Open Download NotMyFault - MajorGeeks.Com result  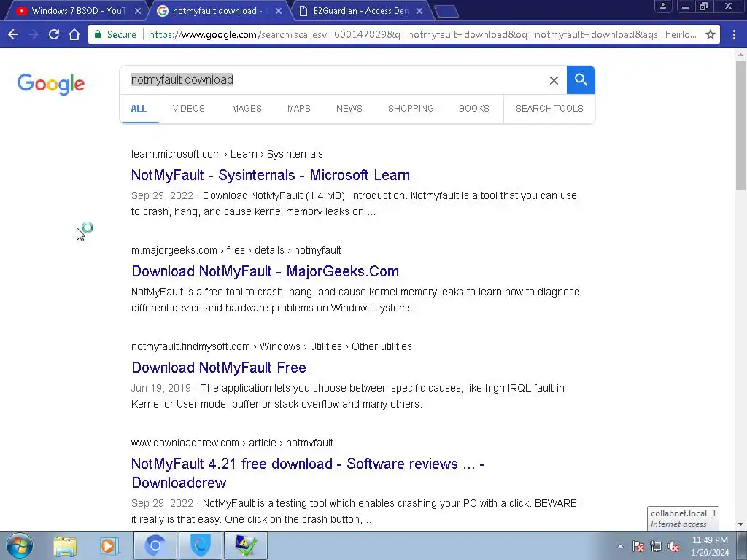click(x=266, y=271)
